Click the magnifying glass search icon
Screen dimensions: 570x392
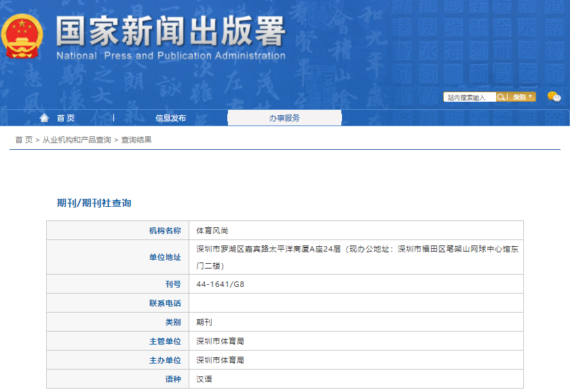(x=501, y=97)
